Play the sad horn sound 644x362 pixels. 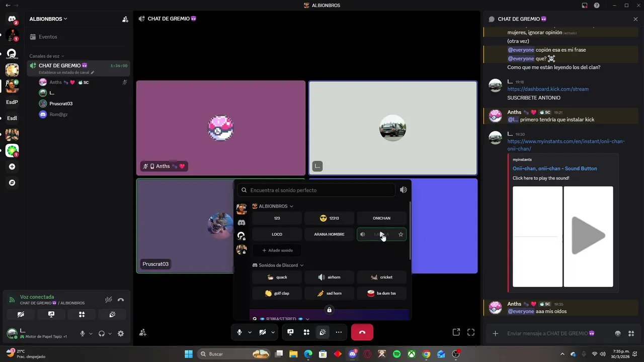click(329, 293)
